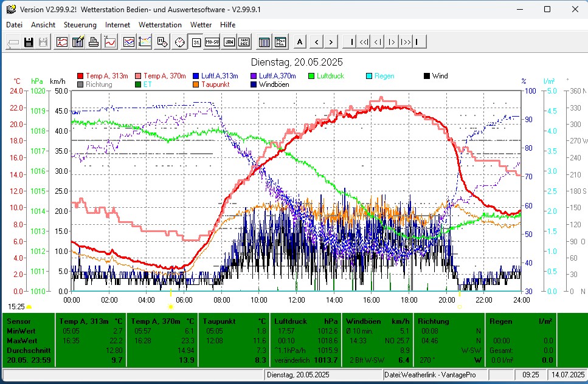Open the Wetter menu

(x=201, y=25)
